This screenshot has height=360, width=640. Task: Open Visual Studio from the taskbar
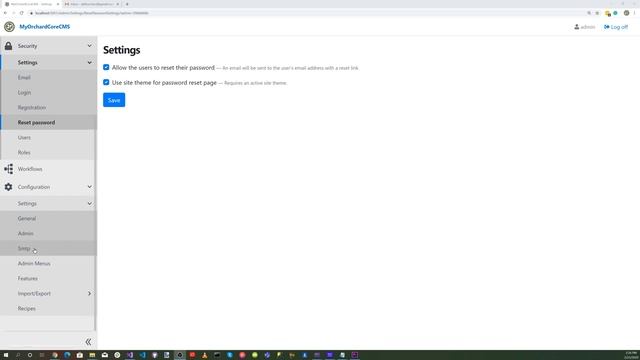point(130,355)
